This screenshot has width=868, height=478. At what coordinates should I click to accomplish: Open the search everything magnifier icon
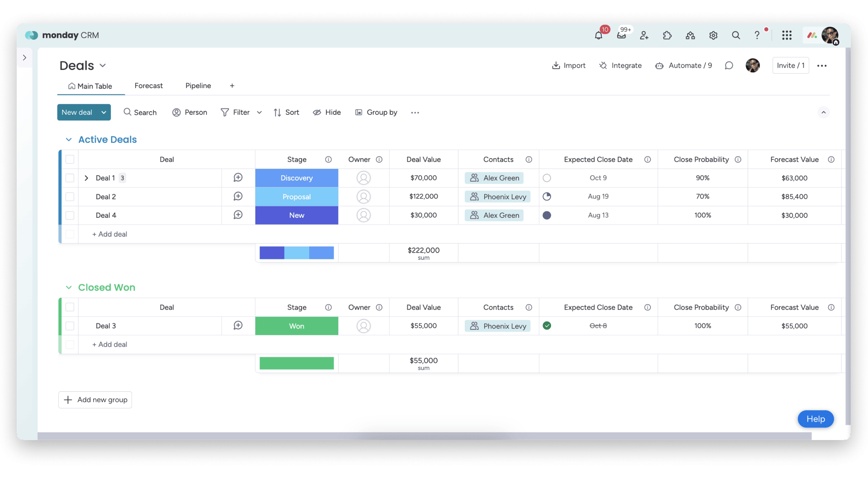[736, 35]
